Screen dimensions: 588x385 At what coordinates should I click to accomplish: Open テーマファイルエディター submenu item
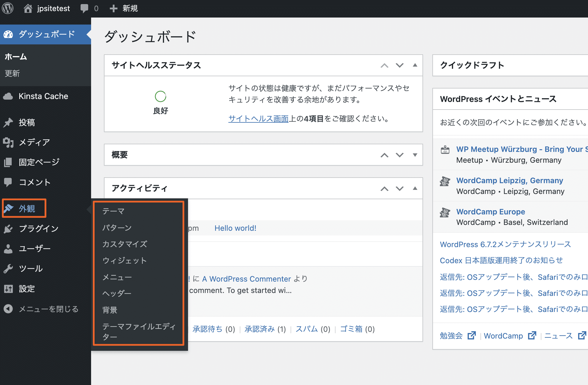[139, 332]
